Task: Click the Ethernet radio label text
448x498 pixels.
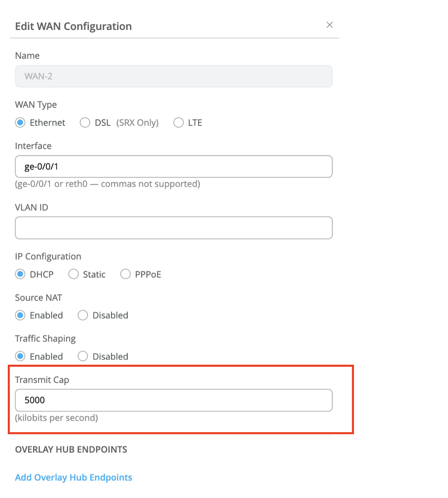Action: pos(47,123)
